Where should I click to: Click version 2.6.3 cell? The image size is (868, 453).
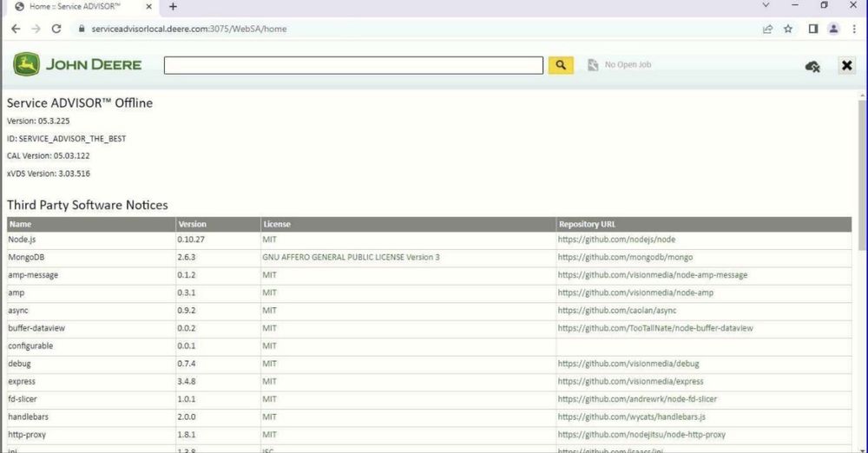click(218, 258)
